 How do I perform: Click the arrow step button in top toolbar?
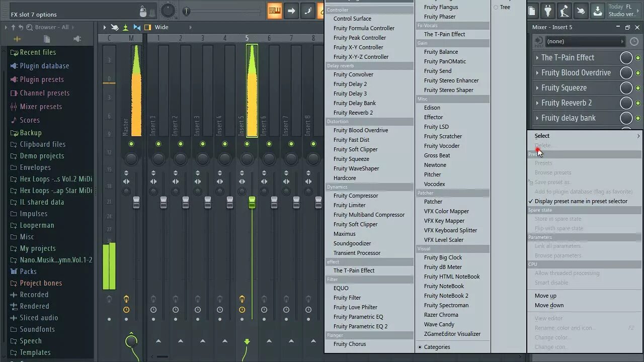coord(291,10)
